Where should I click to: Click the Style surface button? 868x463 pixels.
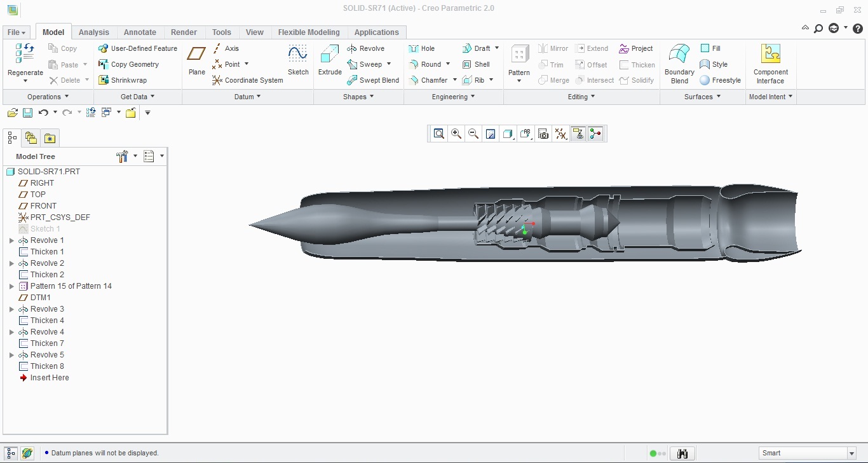tap(714, 64)
